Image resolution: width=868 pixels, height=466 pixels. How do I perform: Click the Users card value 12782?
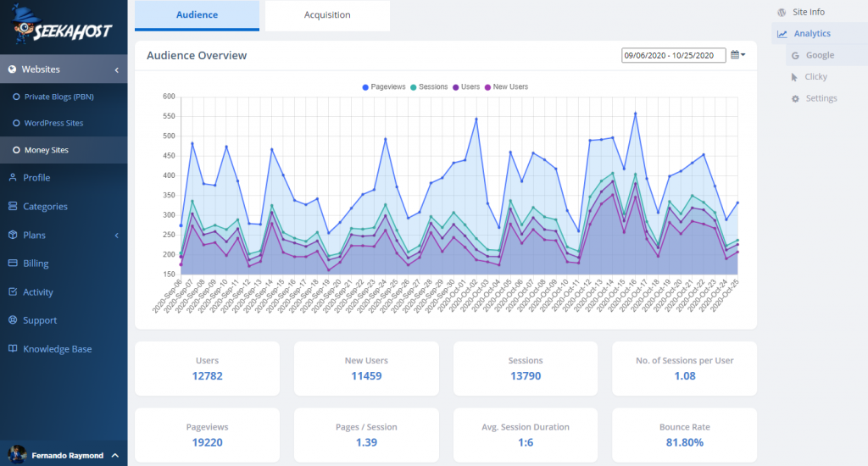click(207, 376)
